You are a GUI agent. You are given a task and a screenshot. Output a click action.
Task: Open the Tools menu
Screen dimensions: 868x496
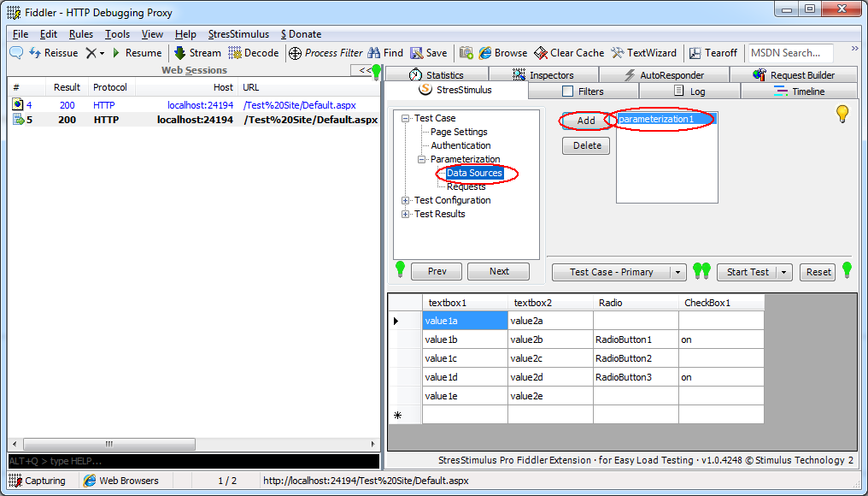coord(117,34)
